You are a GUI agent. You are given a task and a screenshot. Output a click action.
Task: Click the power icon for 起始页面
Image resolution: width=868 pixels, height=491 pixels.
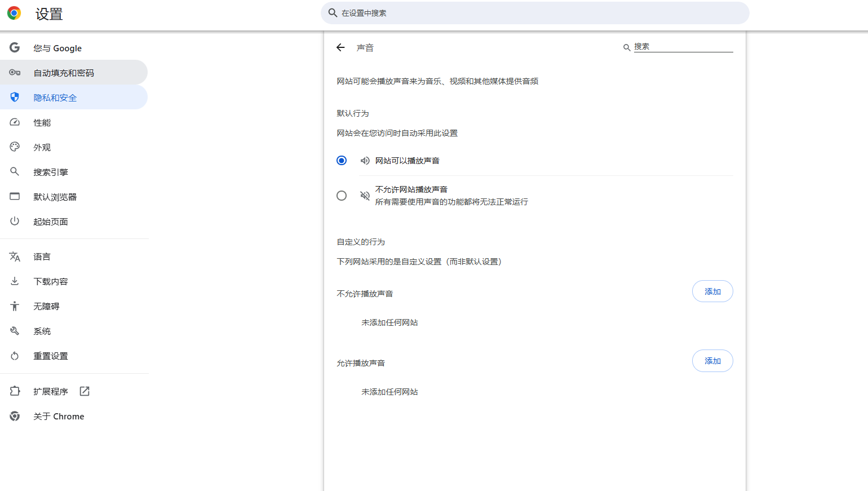[15, 221]
